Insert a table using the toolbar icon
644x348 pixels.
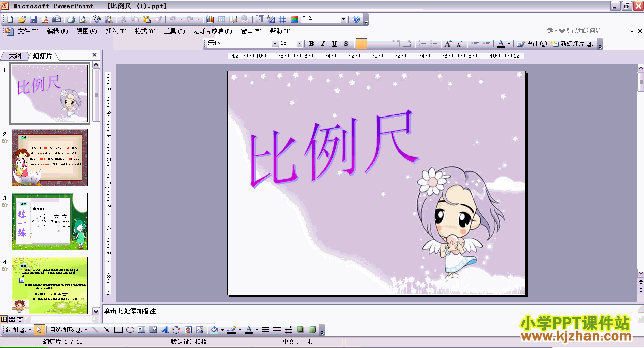221,19
